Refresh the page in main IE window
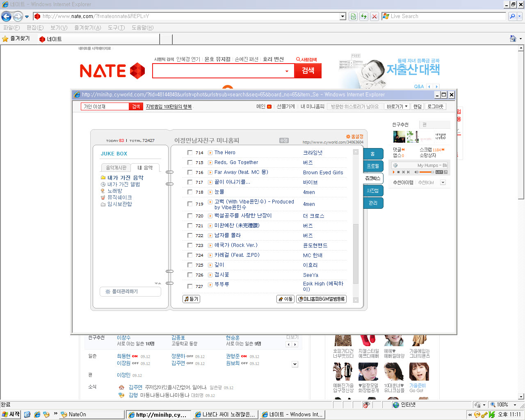Image resolution: width=525 pixels, height=420 pixels. [x=364, y=16]
